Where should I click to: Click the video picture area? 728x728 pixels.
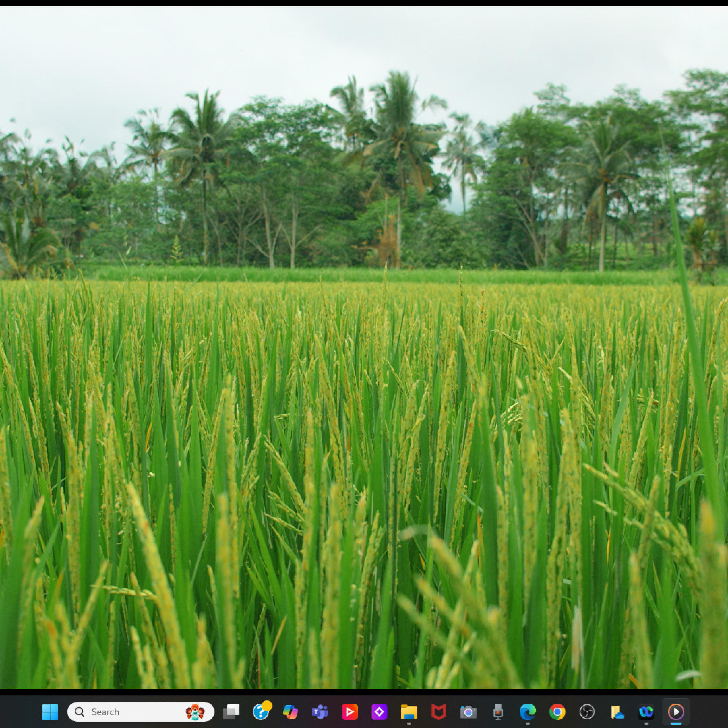click(x=364, y=347)
